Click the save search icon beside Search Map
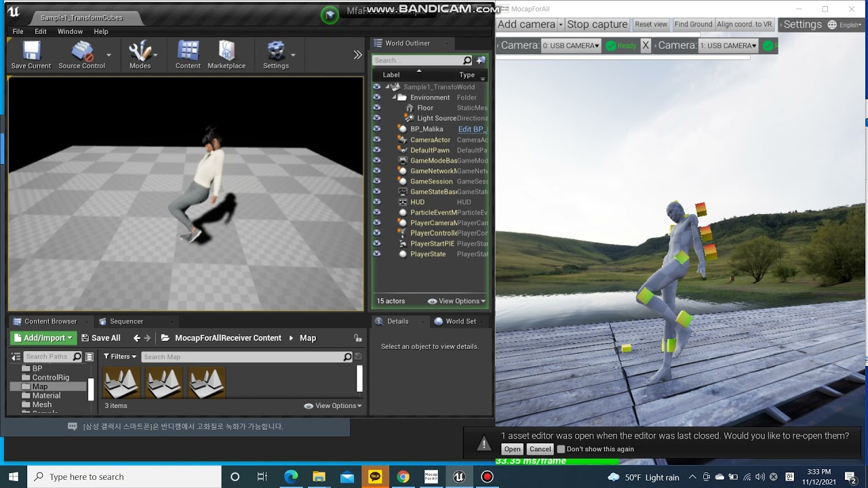 point(358,357)
